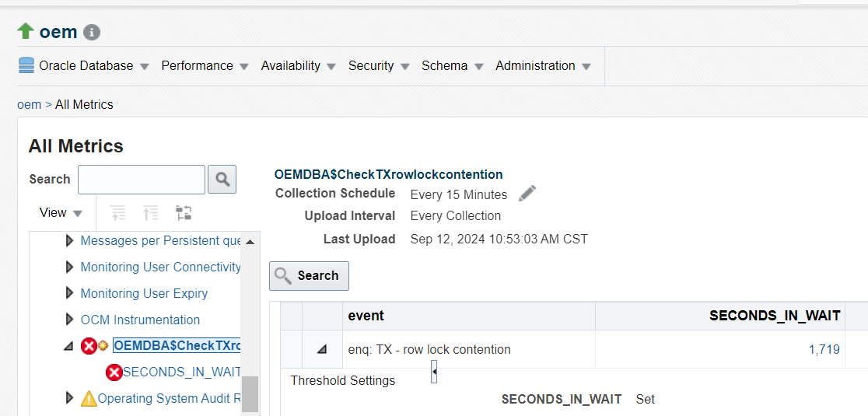Open the Administration menu

543,66
